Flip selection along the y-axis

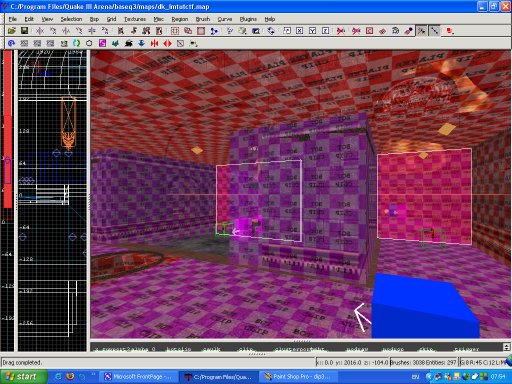(x=66, y=31)
